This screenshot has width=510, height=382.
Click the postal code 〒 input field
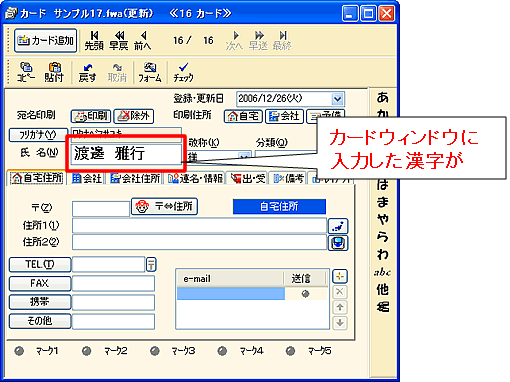coord(101,209)
